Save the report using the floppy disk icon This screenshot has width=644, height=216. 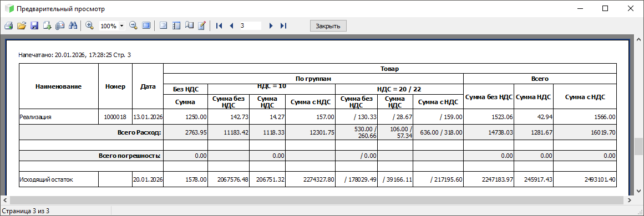tap(34, 26)
